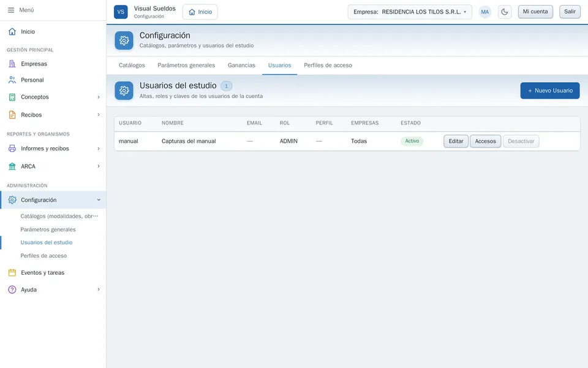Click the Nuevo Usuario button
This screenshot has width=588, height=368.
coord(550,91)
